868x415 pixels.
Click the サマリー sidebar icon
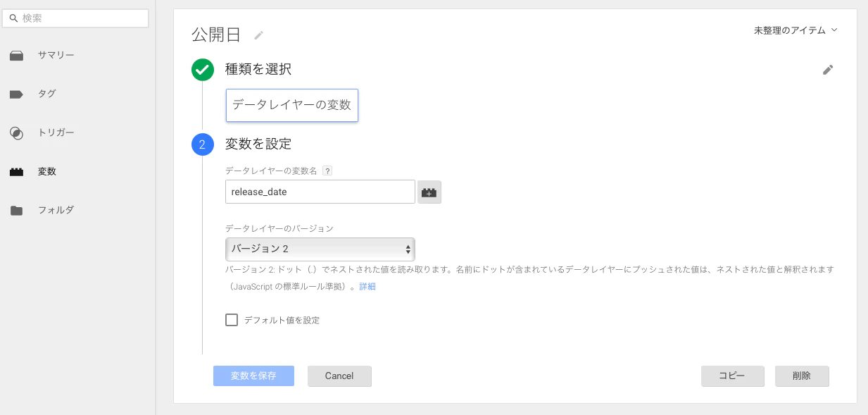click(17, 56)
